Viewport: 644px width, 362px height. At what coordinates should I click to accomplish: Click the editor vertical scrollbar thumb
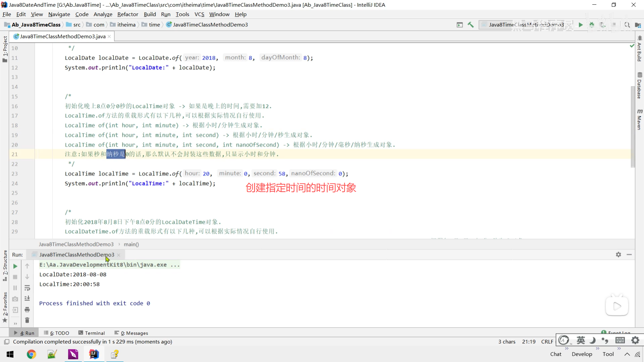633,127
